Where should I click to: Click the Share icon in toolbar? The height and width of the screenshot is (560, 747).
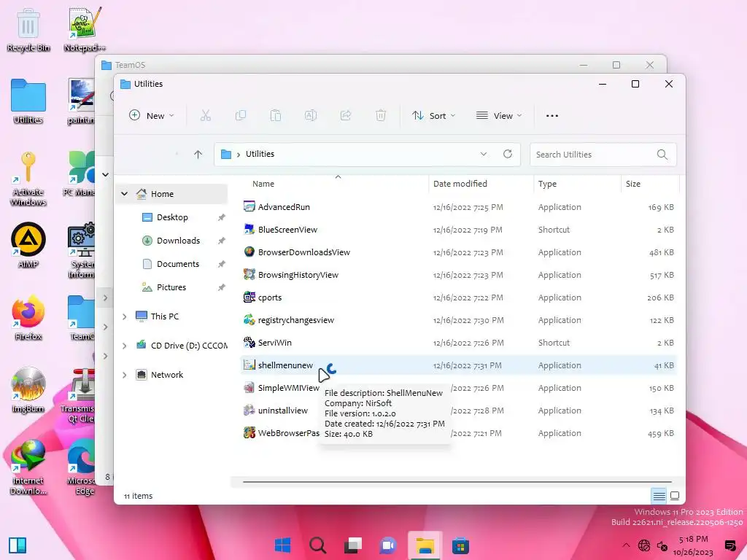point(345,116)
